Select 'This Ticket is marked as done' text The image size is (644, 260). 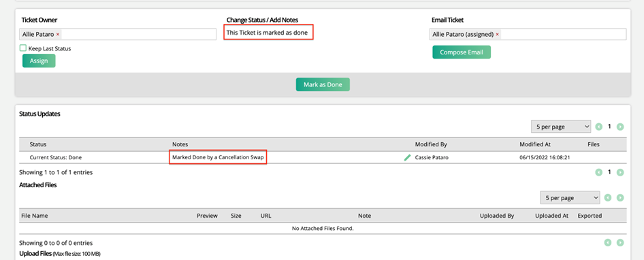click(x=267, y=33)
